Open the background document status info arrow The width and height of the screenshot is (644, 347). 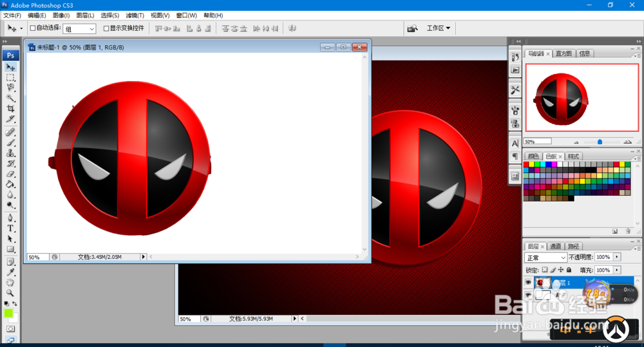coord(294,319)
